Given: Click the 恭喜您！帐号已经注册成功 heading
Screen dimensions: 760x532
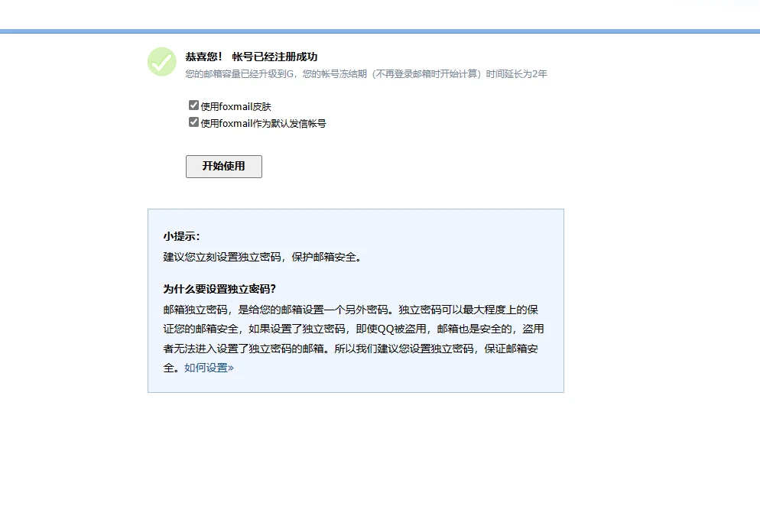Looking at the screenshot, I should click(251, 57).
